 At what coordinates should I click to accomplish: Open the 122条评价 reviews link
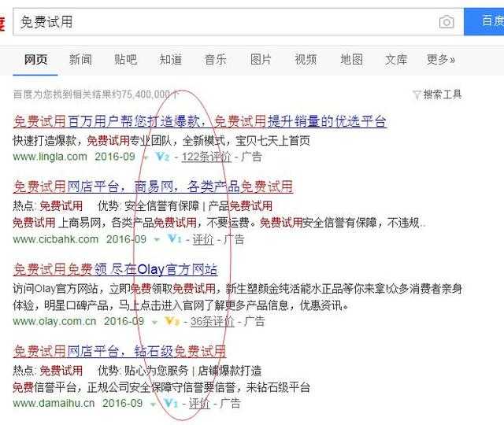point(206,157)
